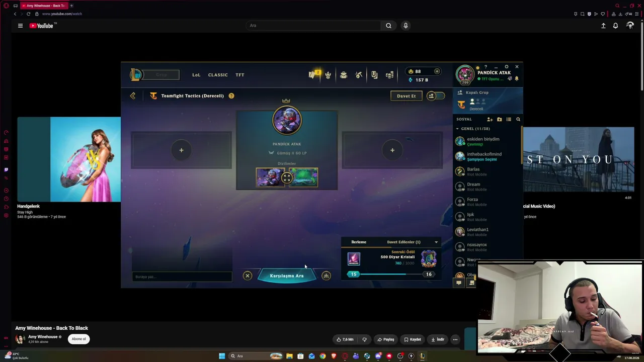Open the missions icon with badge 2

click(313, 74)
